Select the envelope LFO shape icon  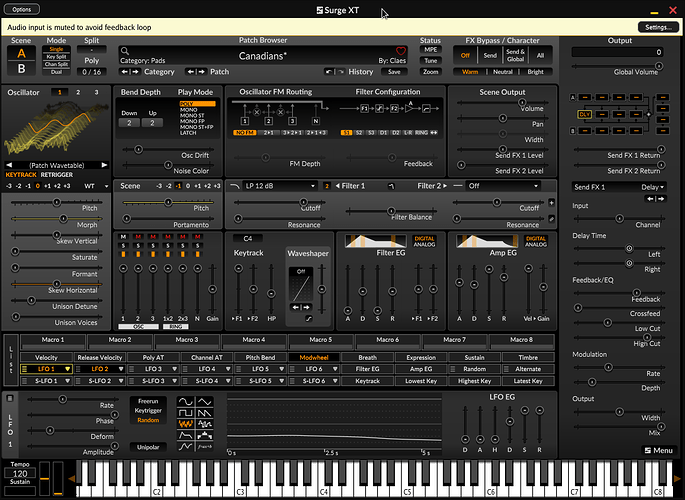coord(186,435)
